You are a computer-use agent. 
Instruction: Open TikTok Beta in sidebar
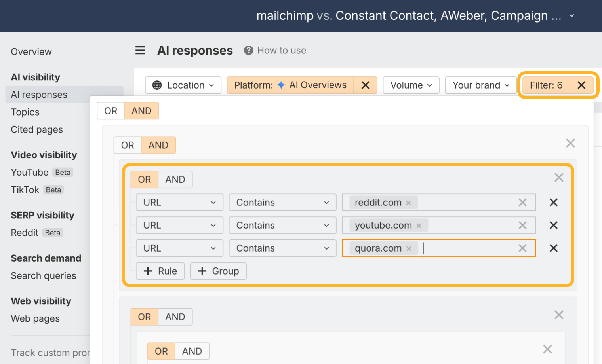(37, 190)
